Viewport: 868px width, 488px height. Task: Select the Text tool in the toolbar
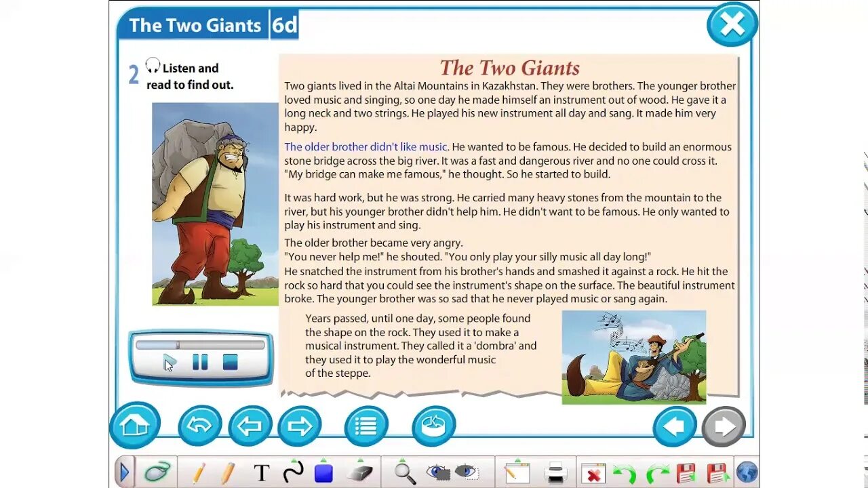(x=260, y=472)
